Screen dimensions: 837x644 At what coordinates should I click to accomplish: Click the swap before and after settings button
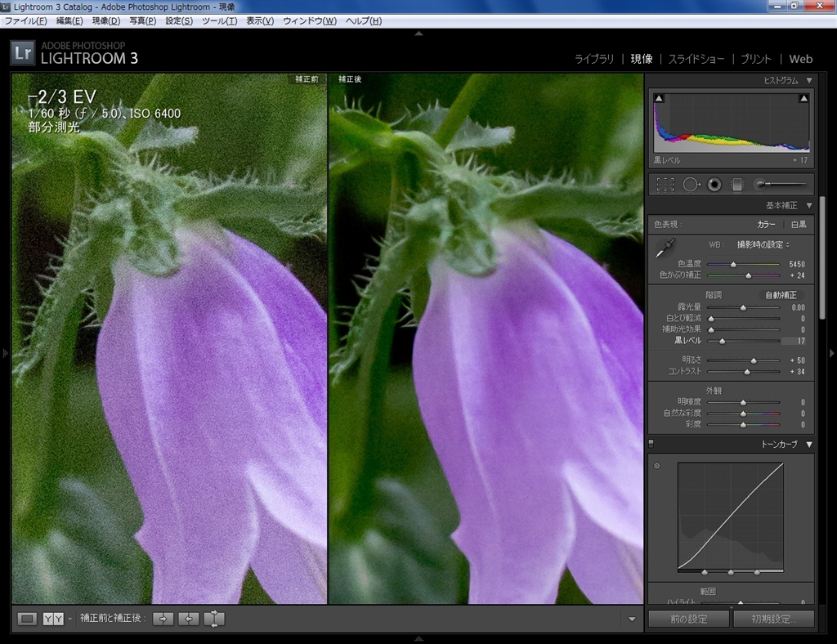pos(213,619)
